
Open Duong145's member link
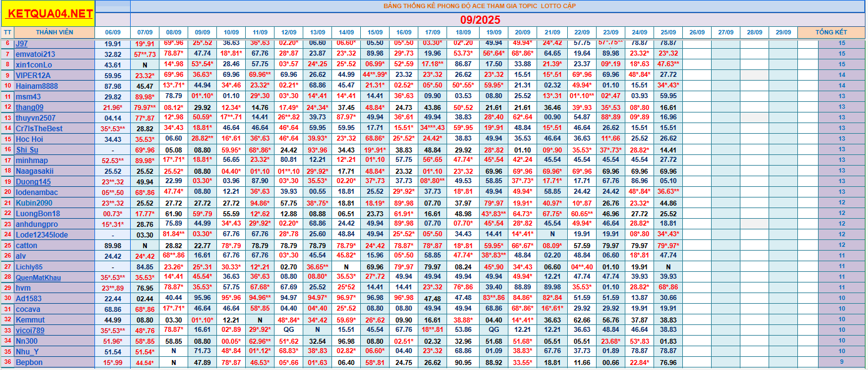point(33,182)
